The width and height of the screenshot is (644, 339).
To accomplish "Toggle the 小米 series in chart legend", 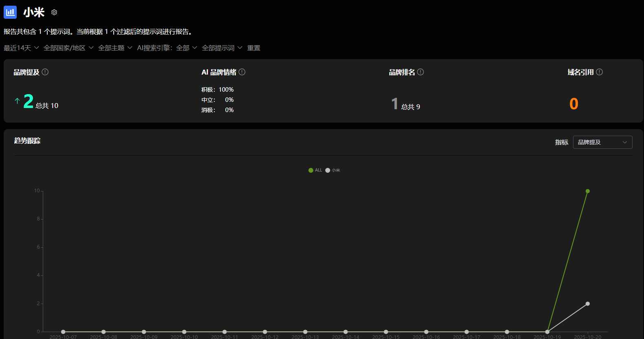I will (333, 170).
